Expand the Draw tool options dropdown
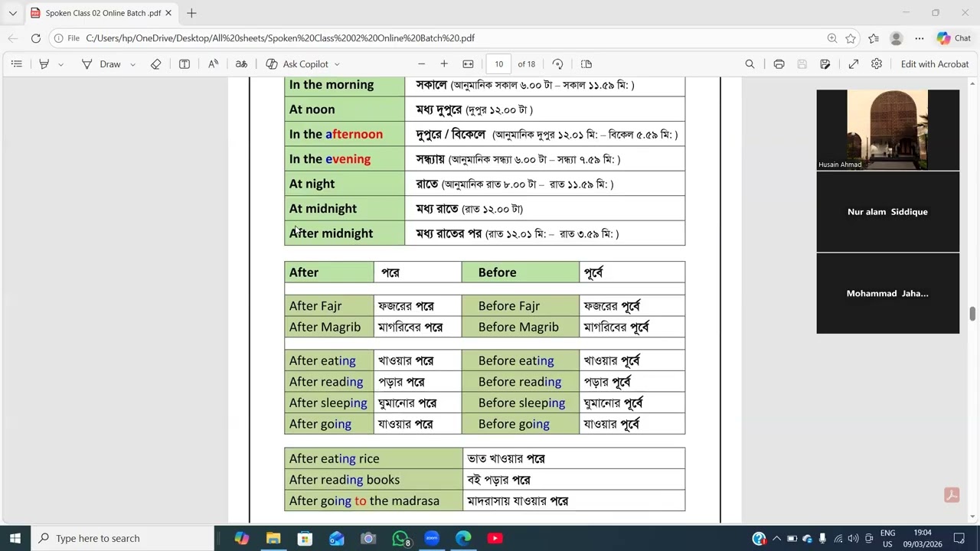The height and width of the screenshot is (551, 980). click(x=132, y=64)
